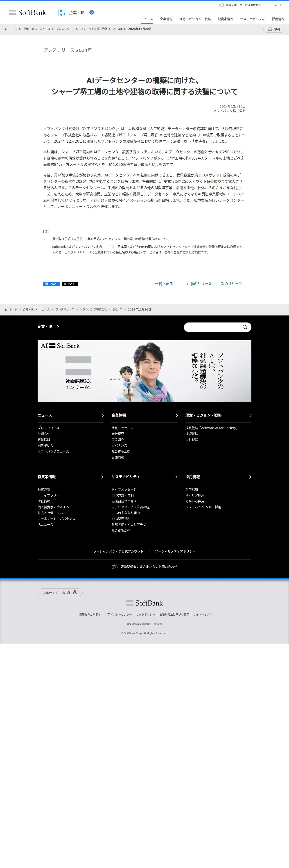
Task: Click the chevron next to footer 企業・IR heading
Action: 58,327
